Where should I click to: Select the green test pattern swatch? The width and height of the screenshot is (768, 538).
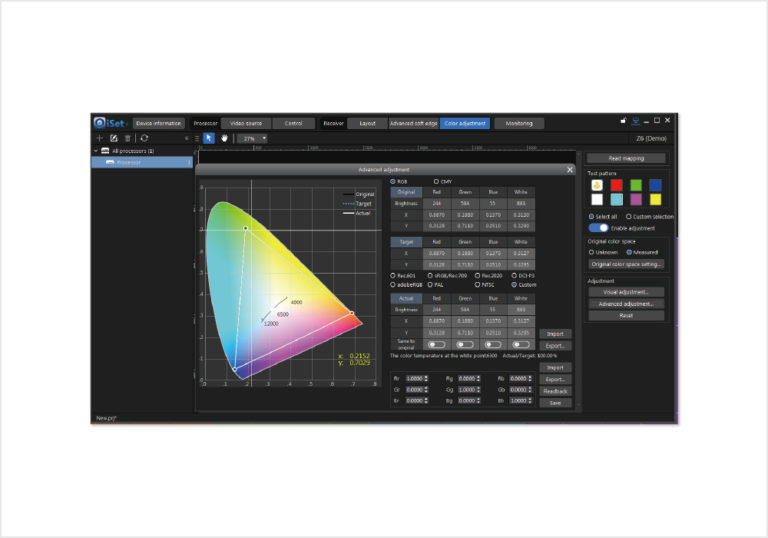click(636, 185)
